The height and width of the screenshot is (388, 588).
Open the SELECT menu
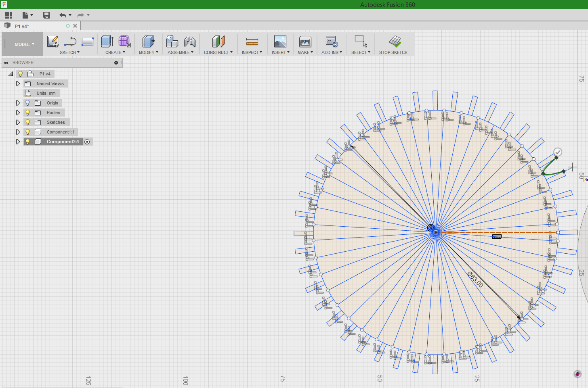click(361, 52)
